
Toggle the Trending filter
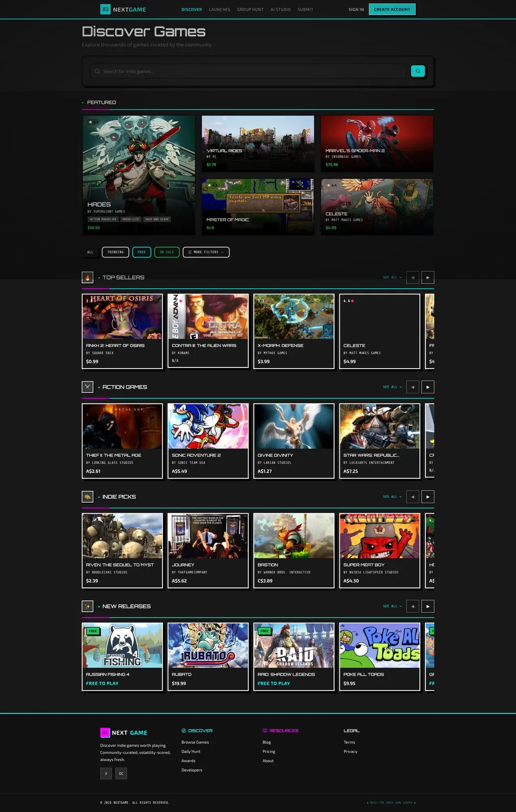tap(115, 252)
